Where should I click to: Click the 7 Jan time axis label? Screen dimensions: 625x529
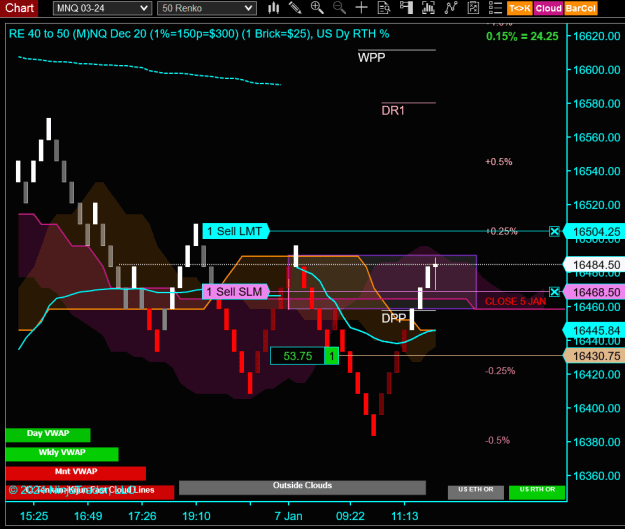coord(288,516)
